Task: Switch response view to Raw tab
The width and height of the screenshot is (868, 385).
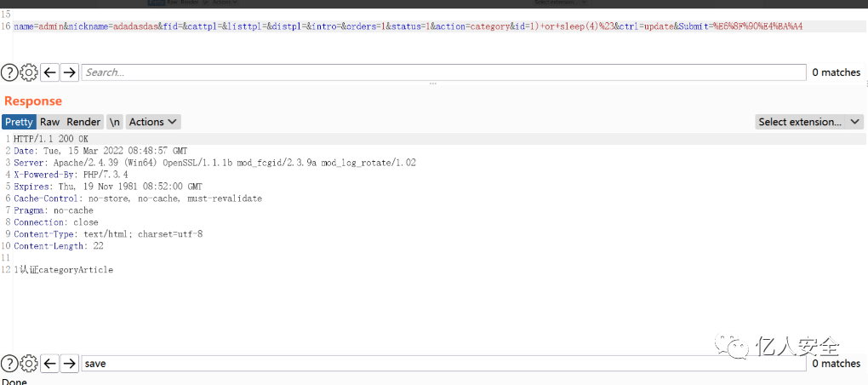Action: point(50,122)
